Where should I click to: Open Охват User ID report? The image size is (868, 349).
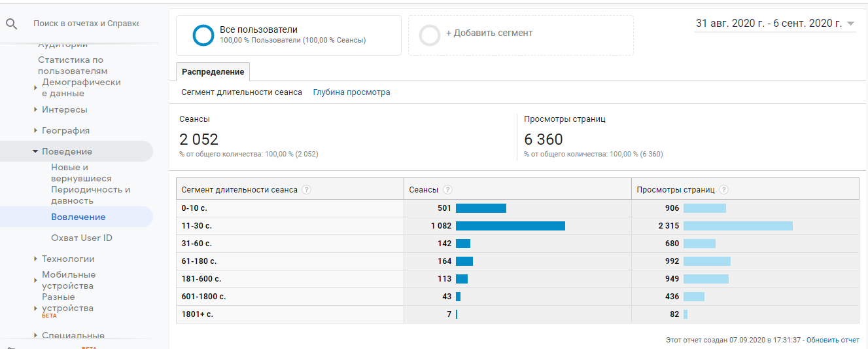tap(82, 238)
